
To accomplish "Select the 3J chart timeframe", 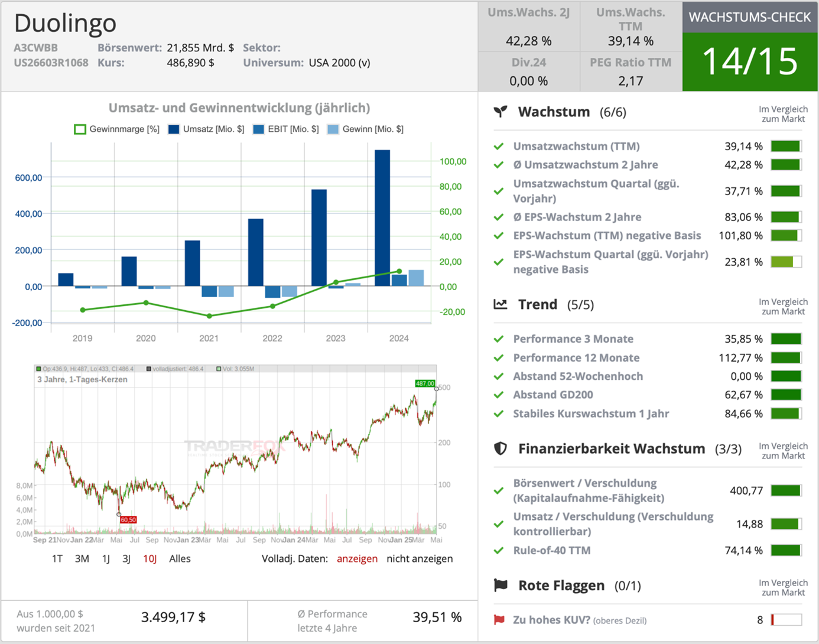I will coord(126,558).
